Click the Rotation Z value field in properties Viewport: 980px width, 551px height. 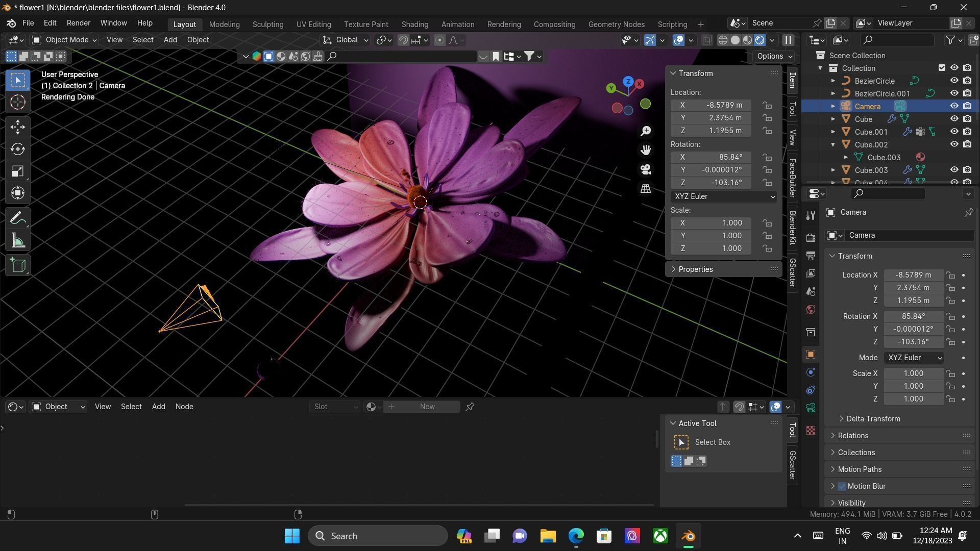pos(913,342)
